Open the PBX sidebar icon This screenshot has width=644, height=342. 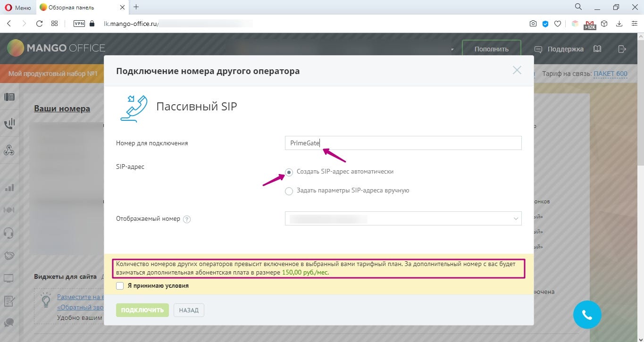point(9,97)
